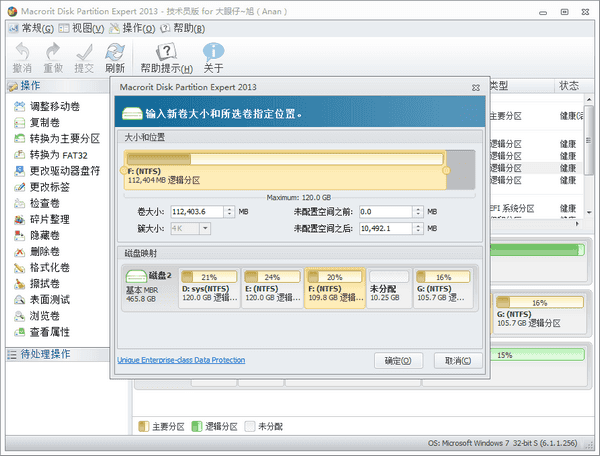The width and height of the screenshot is (600, 456).
Task: Confirm with the OK (确定) button
Action: click(x=398, y=361)
